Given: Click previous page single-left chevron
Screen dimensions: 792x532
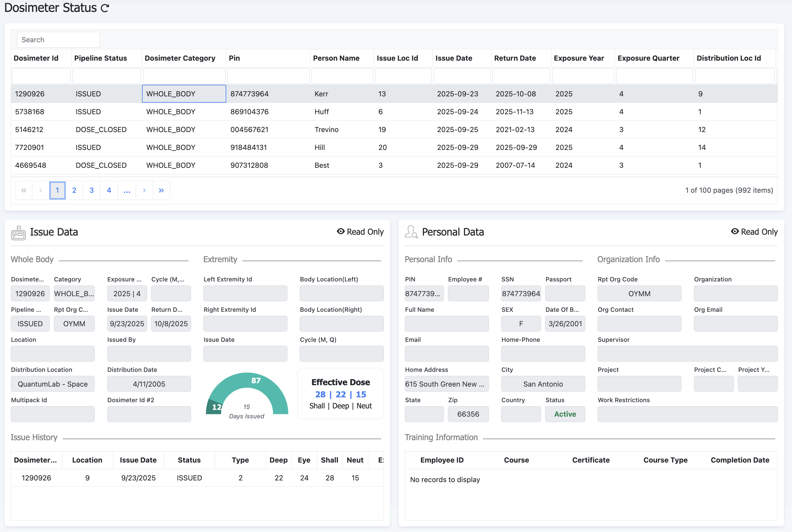Looking at the screenshot, I should click(41, 190).
